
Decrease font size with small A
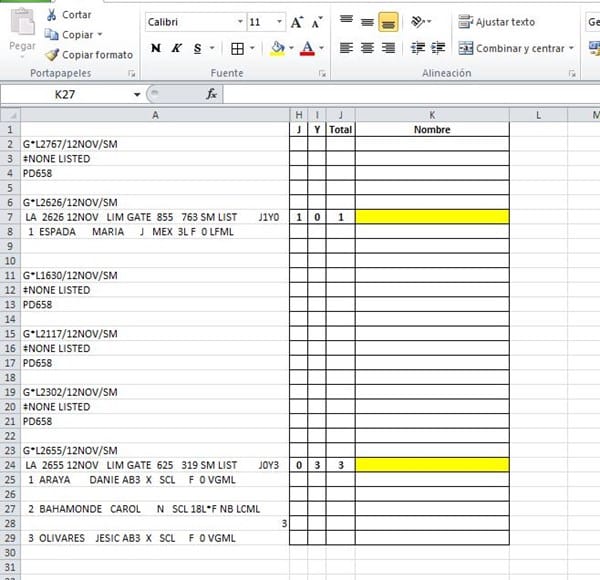click(x=317, y=23)
